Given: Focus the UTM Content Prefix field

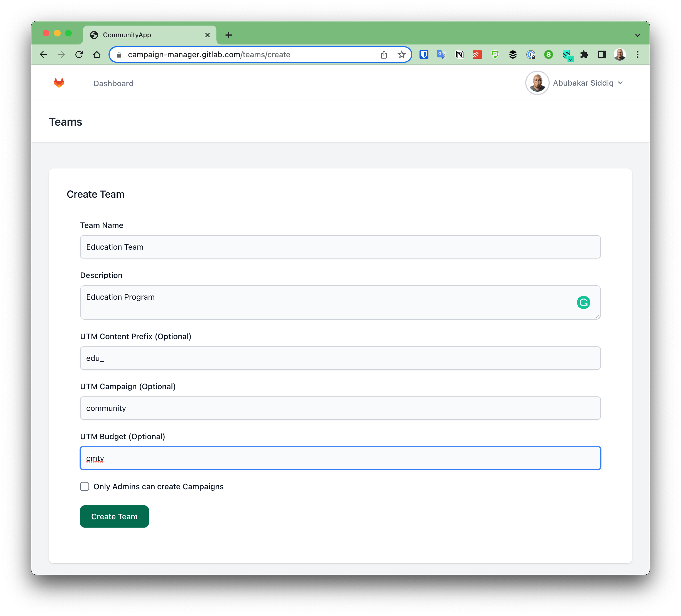Looking at the screenshot, I should [x=340, y=358].
